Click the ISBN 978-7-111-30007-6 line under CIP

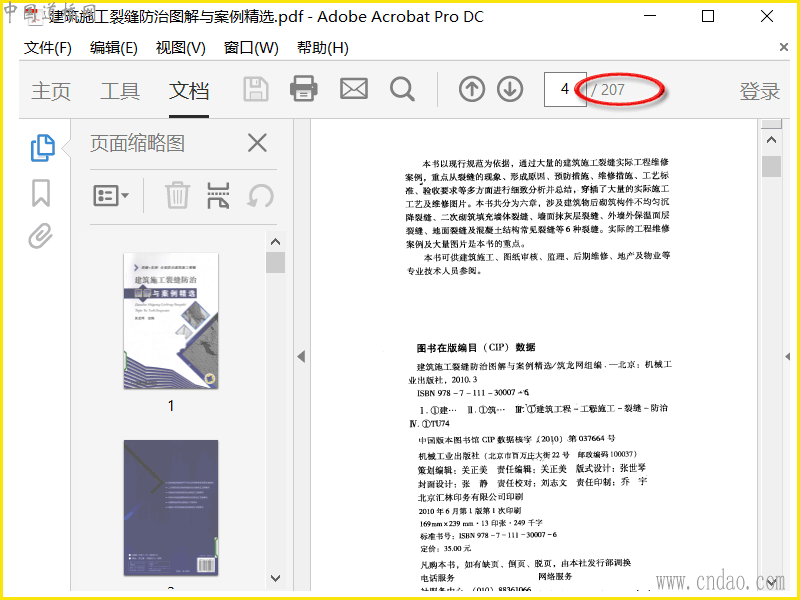click(472, 393)
